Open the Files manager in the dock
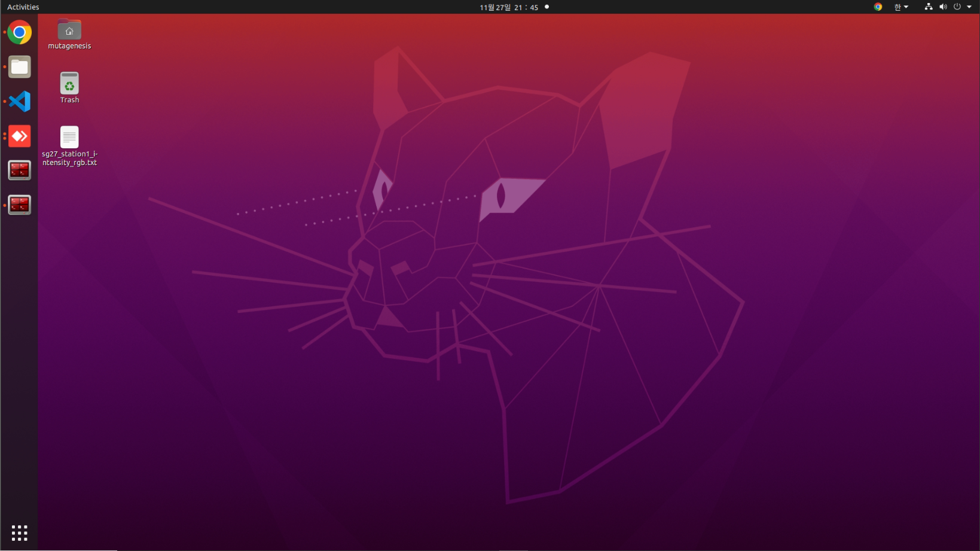 tap(20, 67)
